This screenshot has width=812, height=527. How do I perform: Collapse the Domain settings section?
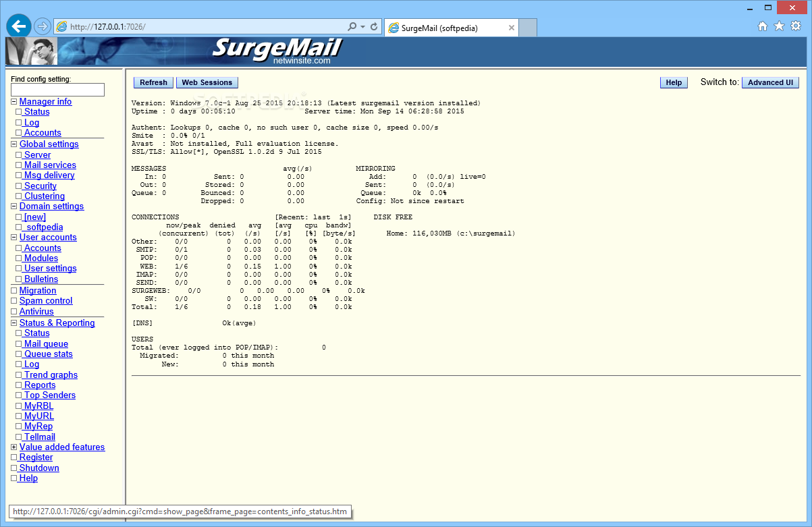pyautogui.click(x=14, y=206)
